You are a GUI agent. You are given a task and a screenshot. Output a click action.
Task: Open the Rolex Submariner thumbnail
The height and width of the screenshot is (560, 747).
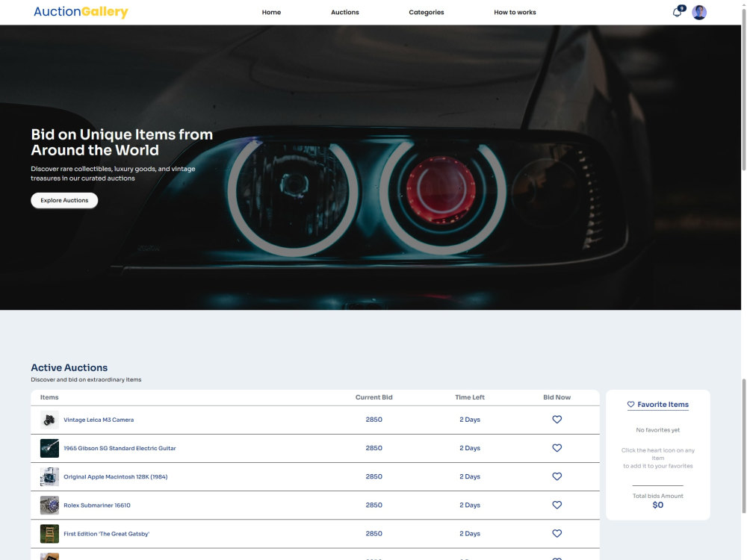49,505
